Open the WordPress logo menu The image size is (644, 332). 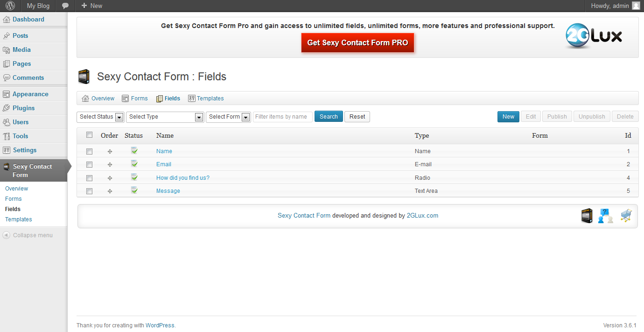coord(10,6)
